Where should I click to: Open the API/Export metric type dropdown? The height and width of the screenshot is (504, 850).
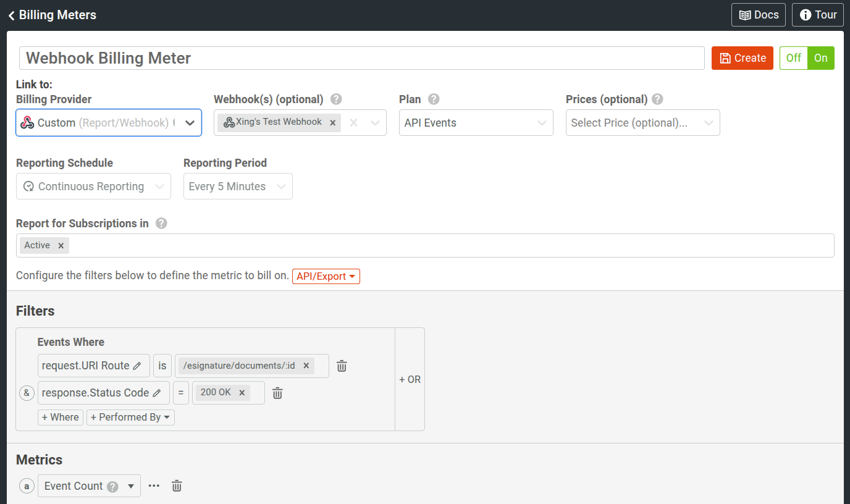point(326,276)
